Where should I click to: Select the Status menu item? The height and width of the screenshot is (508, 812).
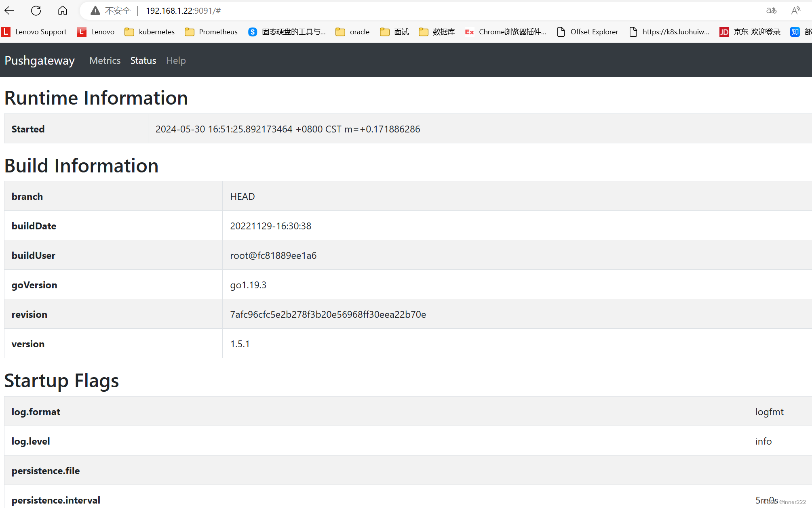tap(143, 60)
